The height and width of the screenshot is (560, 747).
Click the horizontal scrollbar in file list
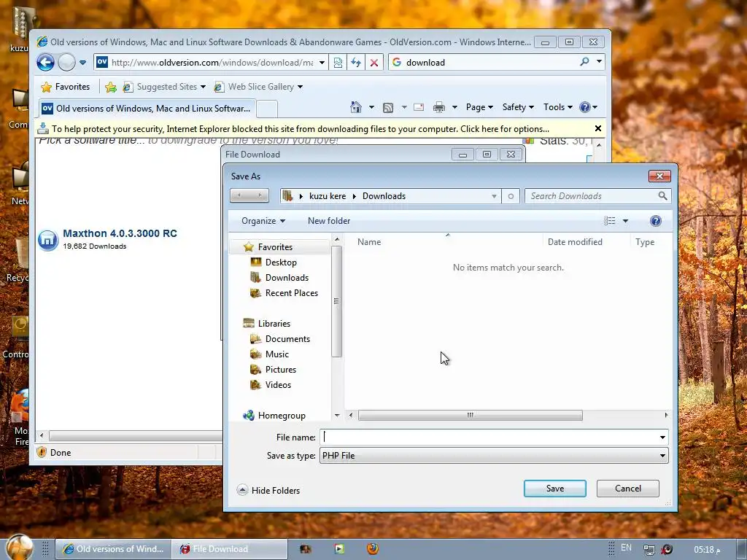(470, 415)
